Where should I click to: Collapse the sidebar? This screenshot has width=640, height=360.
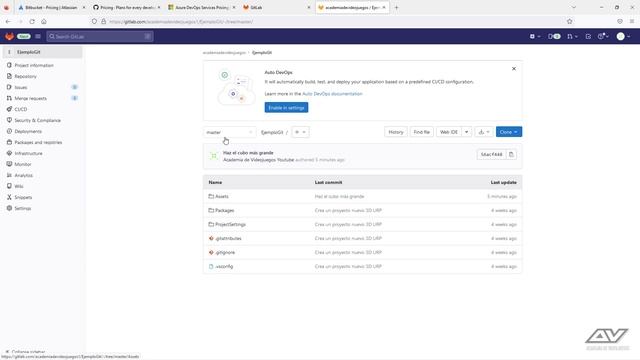pos(25,351)
